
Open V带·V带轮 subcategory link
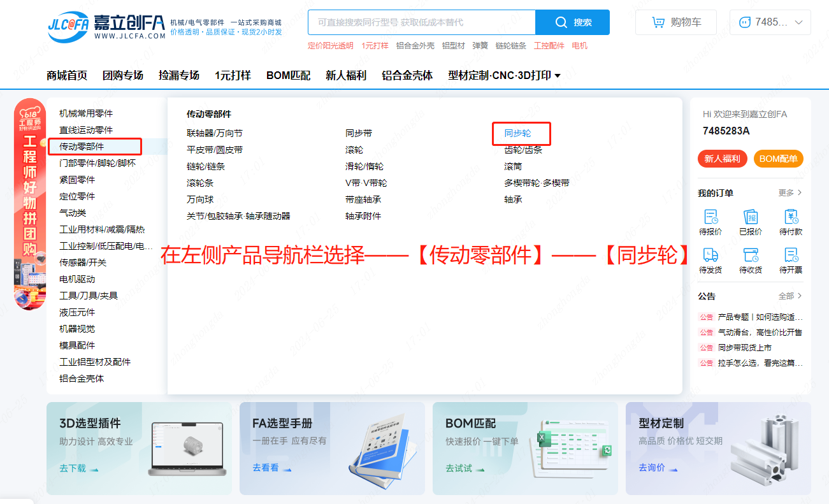pyautogui.click(x=366, y=183)
